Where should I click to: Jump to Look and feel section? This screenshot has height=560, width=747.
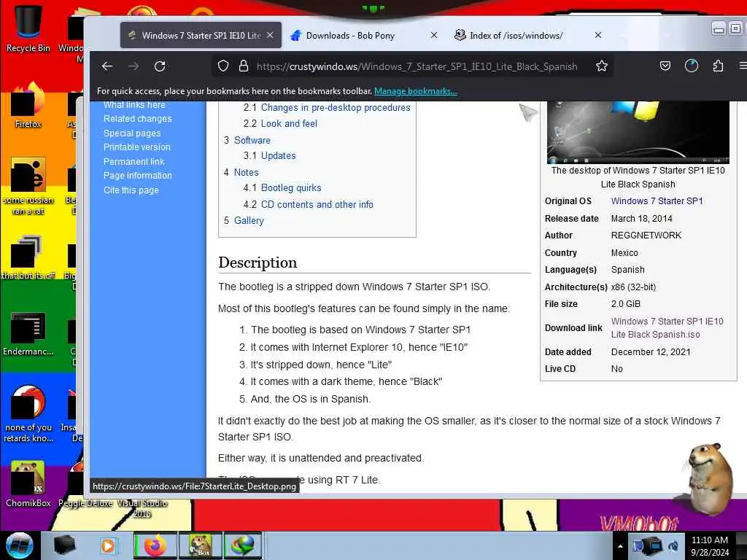tap(289, 123)
